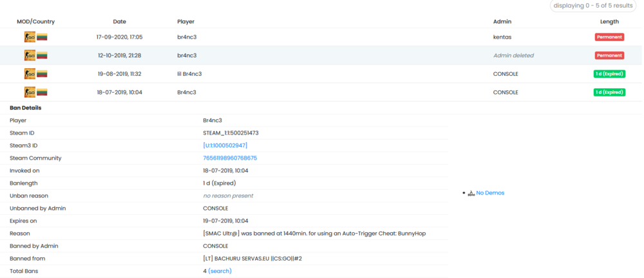Open the Steam3 ID [U:1:1000502947] link
This screenshot has width=644, height=278.
[x=225, y=145]
